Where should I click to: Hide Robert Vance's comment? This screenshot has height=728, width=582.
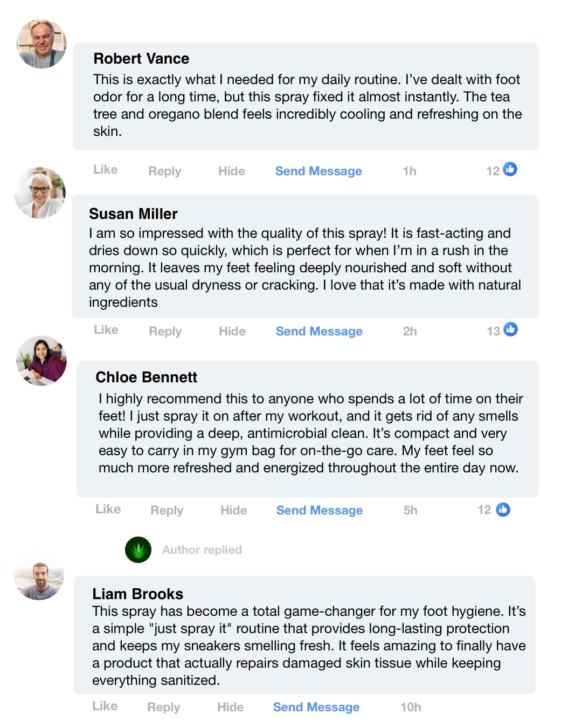[231, 171]
